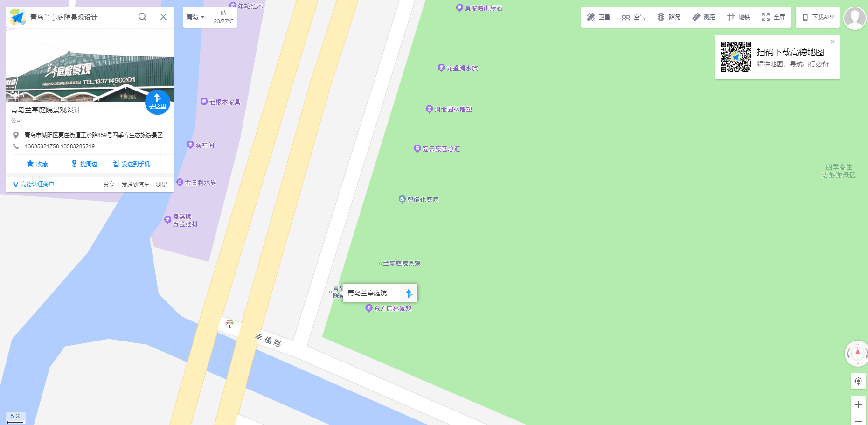Clear the search with the X icon
Viewport: 868px width, 425px height.
[163, 17]
